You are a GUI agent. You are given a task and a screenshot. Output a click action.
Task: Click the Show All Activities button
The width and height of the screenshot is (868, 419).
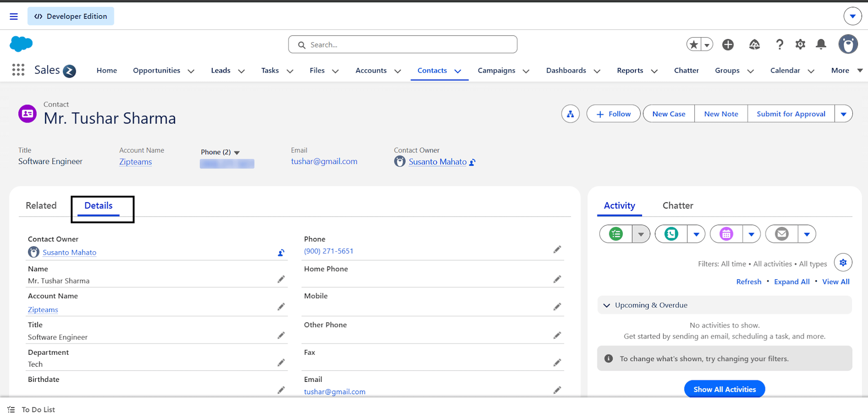[x=724, y=389]
